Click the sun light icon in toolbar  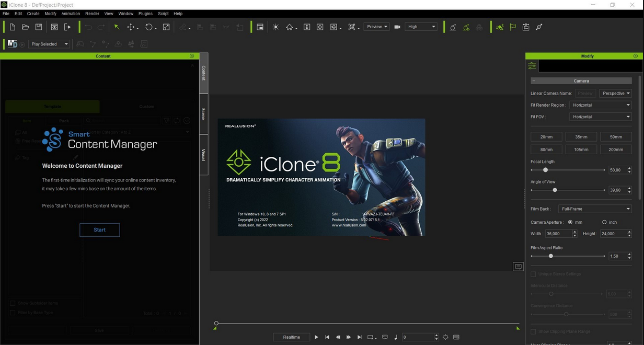275,27
